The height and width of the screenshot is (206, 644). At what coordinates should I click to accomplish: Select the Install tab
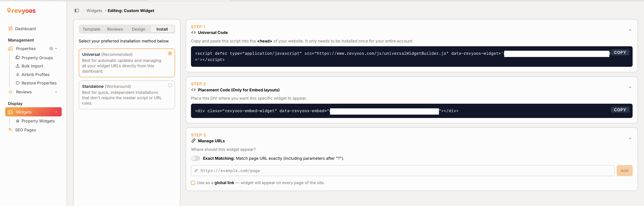[x=162, y=29]
